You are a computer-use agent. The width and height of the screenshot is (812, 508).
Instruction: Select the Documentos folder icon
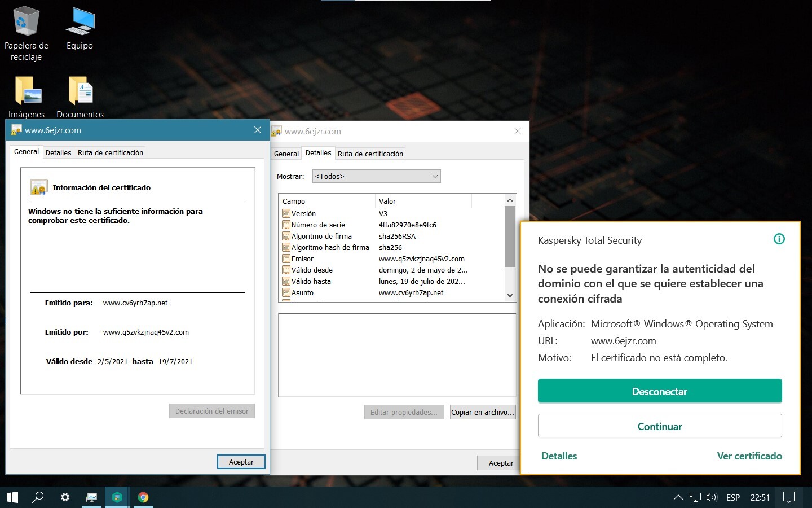point(80,97)
